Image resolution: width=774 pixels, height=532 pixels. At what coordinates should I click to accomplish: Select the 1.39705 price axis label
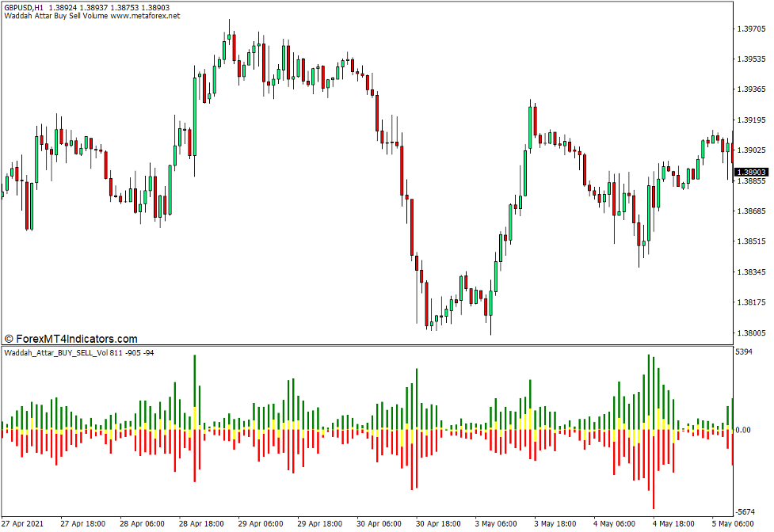tap(751, 29)
